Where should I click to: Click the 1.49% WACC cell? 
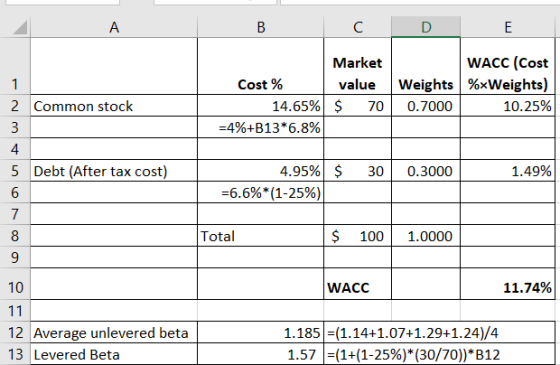coord(508,171)
